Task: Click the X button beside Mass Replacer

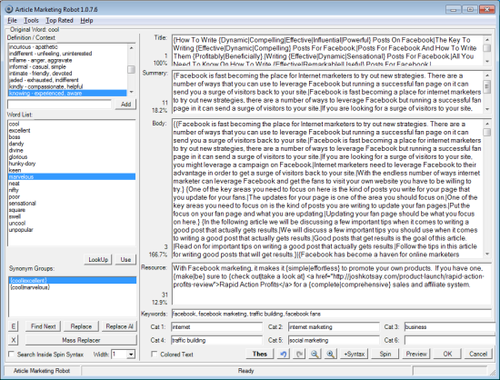Action: 13,340
